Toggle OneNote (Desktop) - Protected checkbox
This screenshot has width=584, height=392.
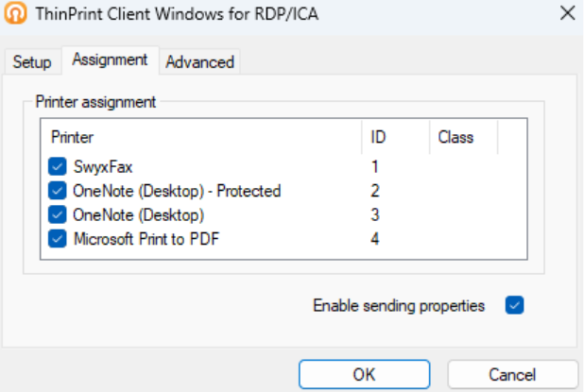[57, 191]
